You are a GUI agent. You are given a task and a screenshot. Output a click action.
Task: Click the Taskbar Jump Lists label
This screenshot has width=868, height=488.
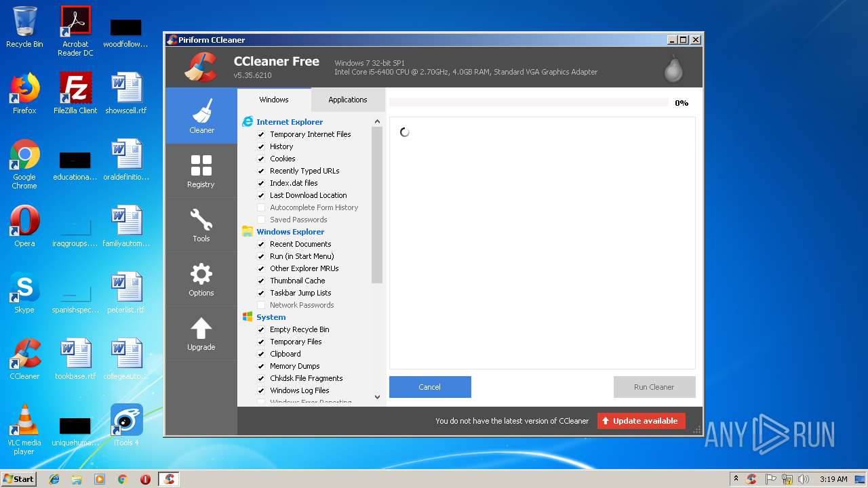[300, 293]
